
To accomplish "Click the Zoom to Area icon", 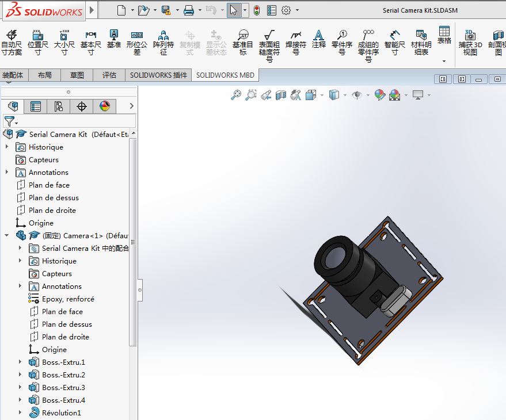I will pyautogui.click(x=251, y=95).
